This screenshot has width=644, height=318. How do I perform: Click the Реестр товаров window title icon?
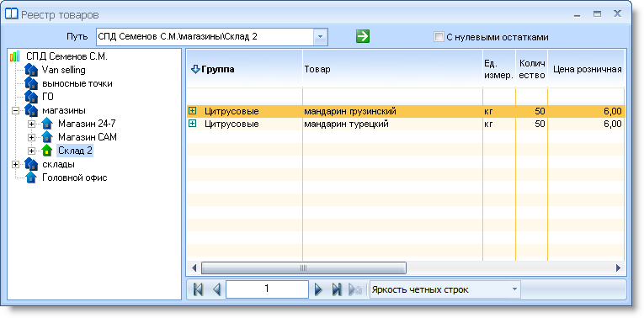12,15
